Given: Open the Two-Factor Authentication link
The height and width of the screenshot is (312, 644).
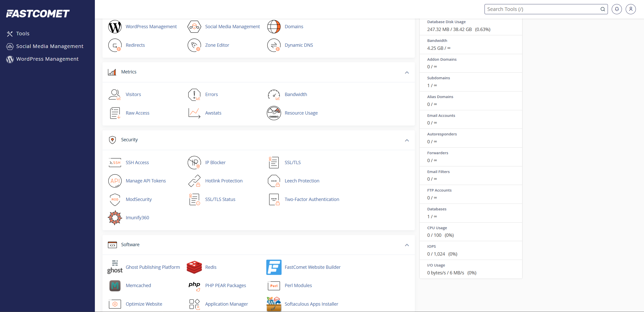Looking at the screenshot, I should [x=312, y=199].
